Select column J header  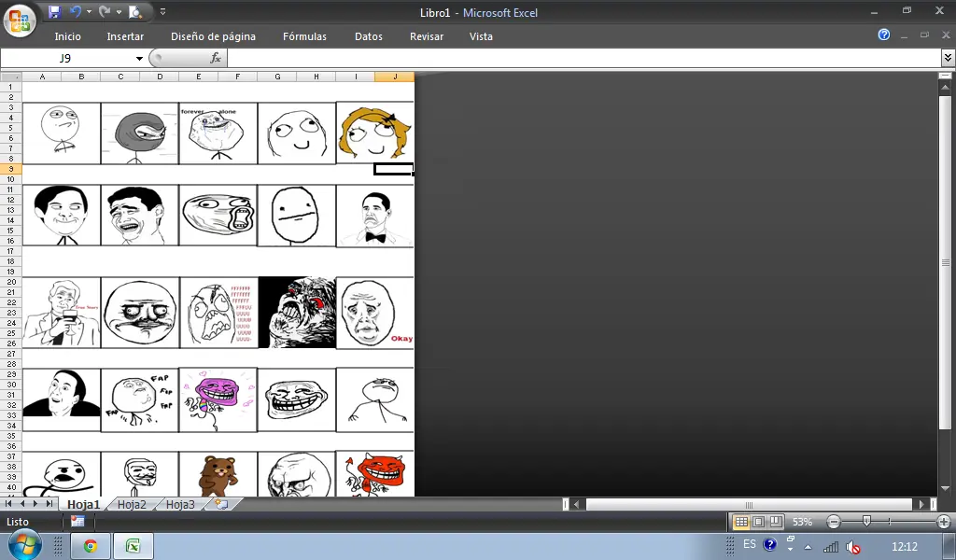(395, 77)
